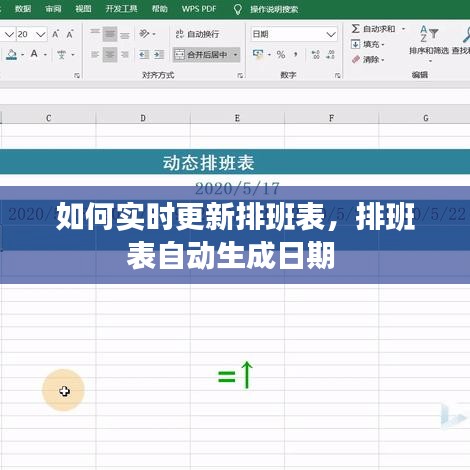Screen dimensions: 470x470
Task: Toggle 自动换行 wrap text
Action: (197, 34)
